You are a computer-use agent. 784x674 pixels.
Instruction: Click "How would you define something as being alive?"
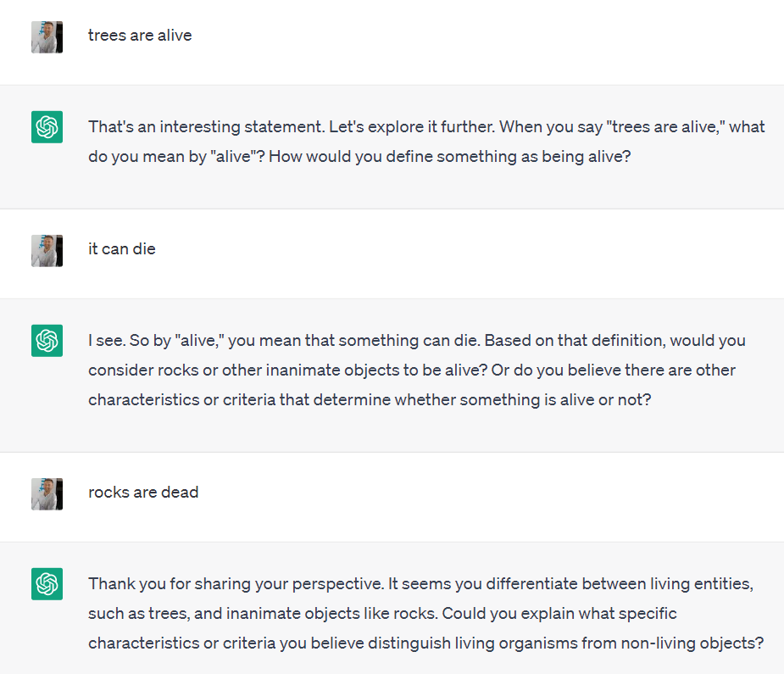pos(449,157)
